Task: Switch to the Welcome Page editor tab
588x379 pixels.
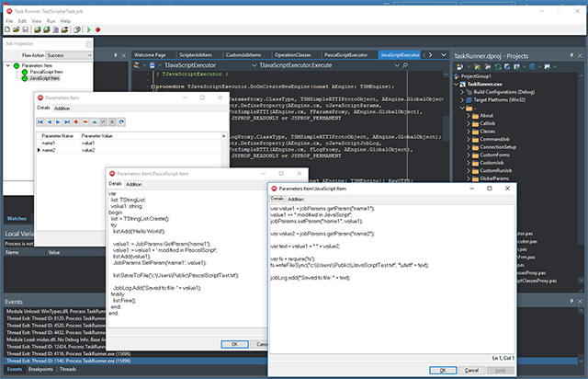Action: point(150,55)
